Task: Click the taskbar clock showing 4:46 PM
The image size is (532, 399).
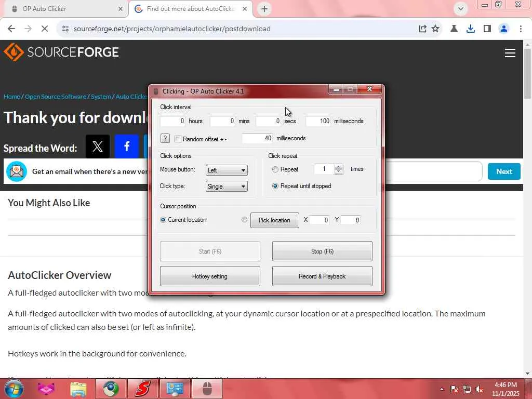Action: pyautogui.click(x=506, y=389)
